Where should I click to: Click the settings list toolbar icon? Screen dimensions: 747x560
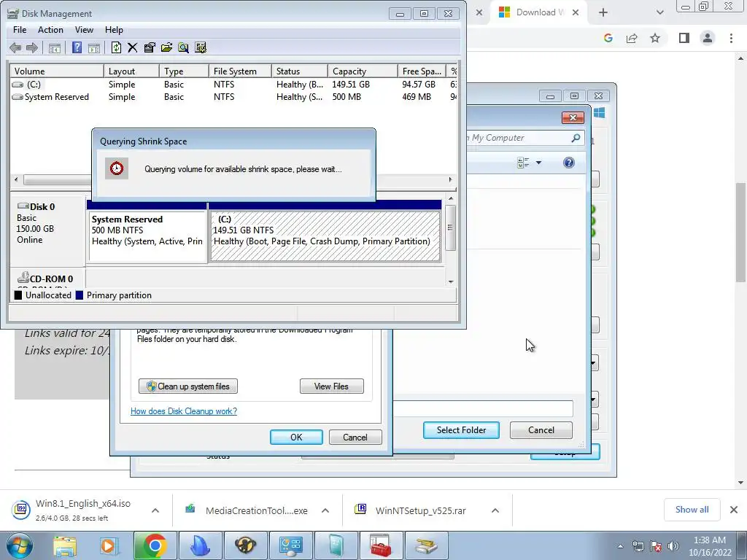tap(201, 47)
